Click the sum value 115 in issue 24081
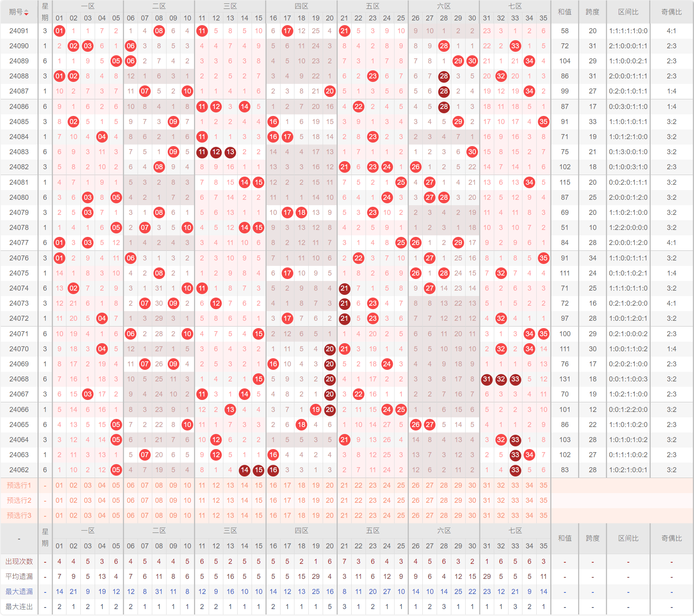Image resolution: width=694 pixels, height=616 pixels. pyautogui.click(x=565, y=182)
